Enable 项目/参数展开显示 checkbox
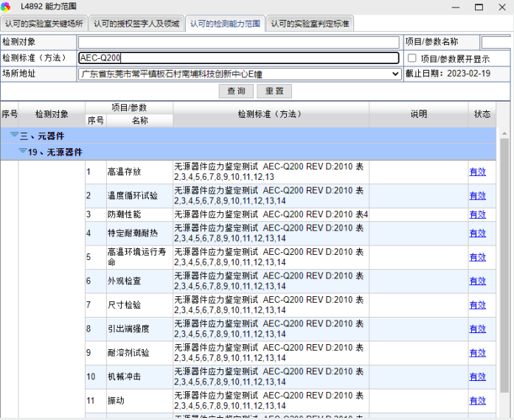 pyautogui.click(x=412, y=58)
